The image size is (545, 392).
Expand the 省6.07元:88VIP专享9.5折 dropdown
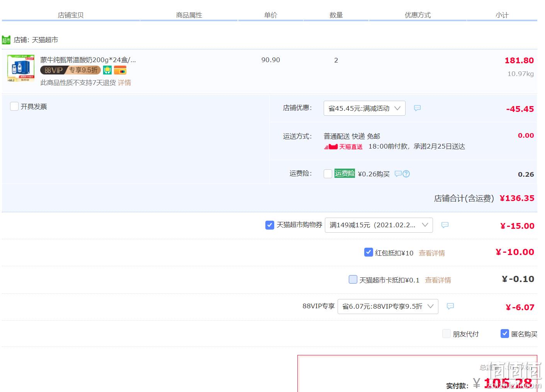click(x=388, y=306)
